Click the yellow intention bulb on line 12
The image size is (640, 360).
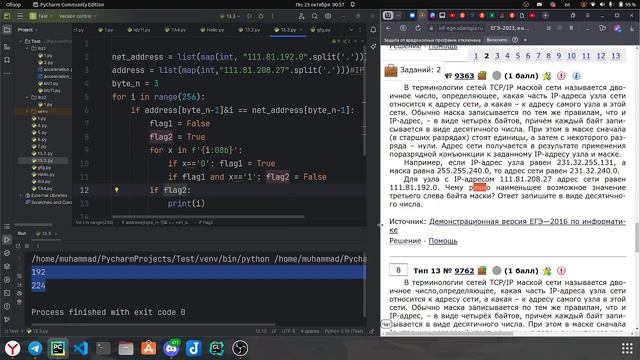point(116,190)
